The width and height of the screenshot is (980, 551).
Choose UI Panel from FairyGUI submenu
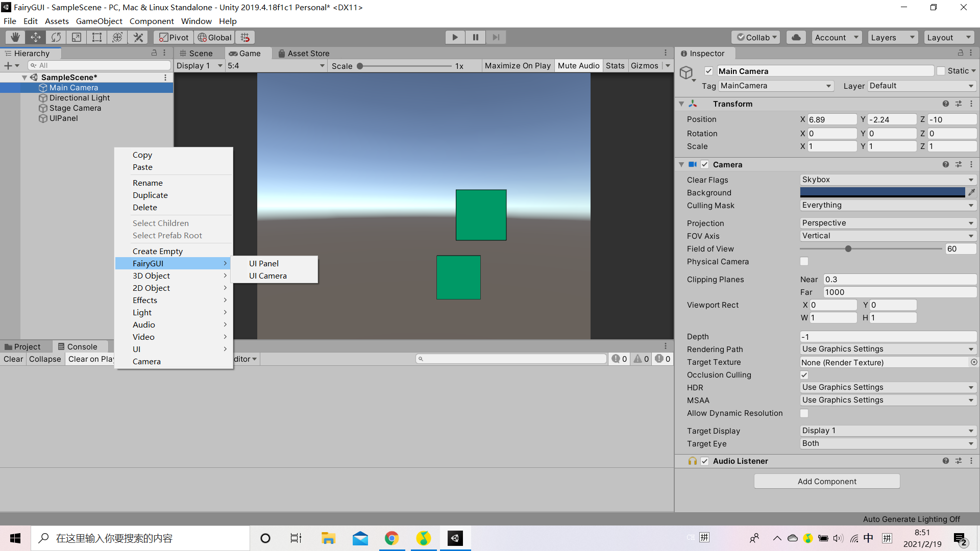point(264,263)
